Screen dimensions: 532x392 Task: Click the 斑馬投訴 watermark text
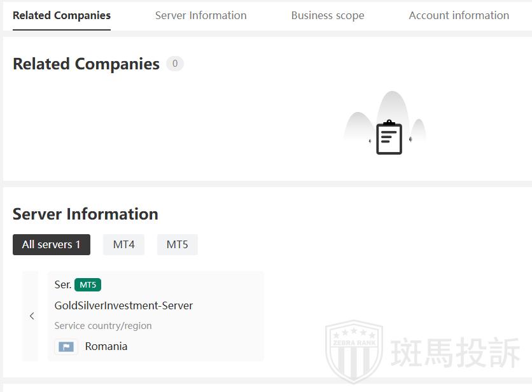[456, 353]
